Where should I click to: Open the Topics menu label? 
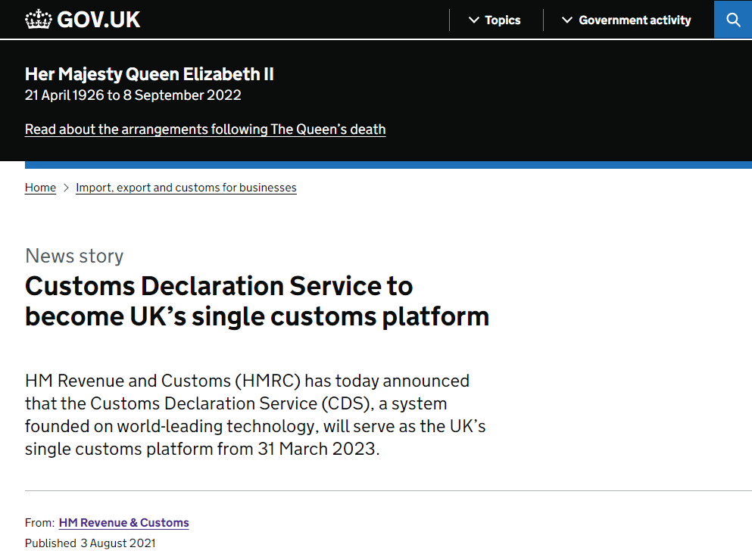click(x=503, y=20)
